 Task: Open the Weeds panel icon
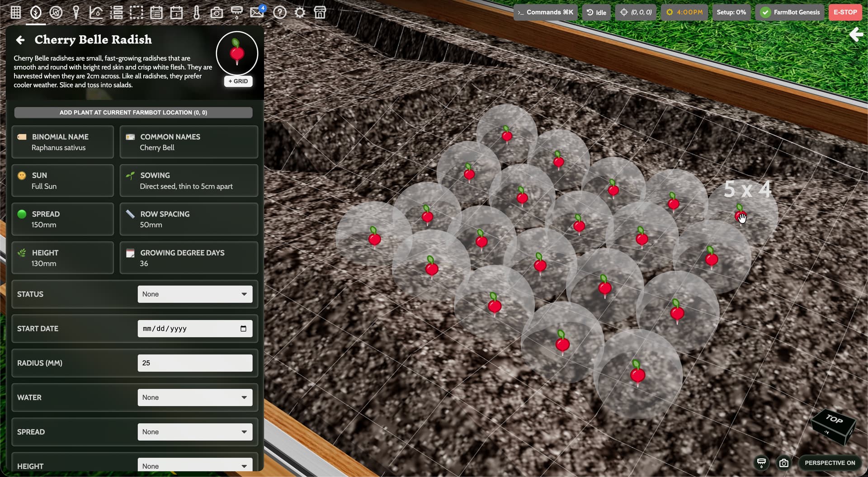coord(56,12)
